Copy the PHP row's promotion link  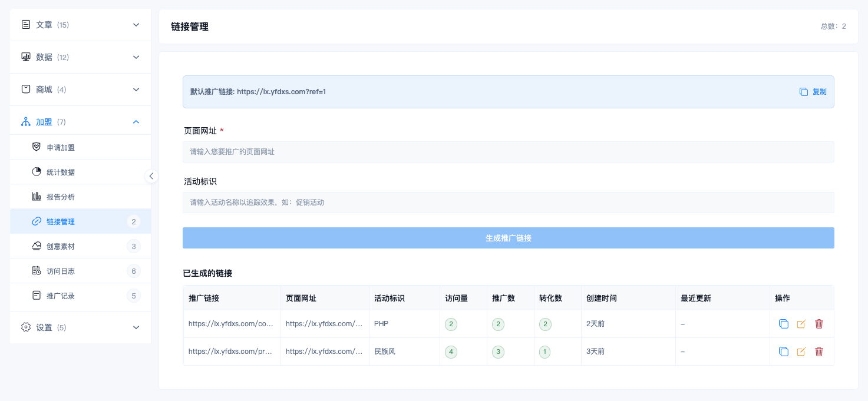pos(784,324)
